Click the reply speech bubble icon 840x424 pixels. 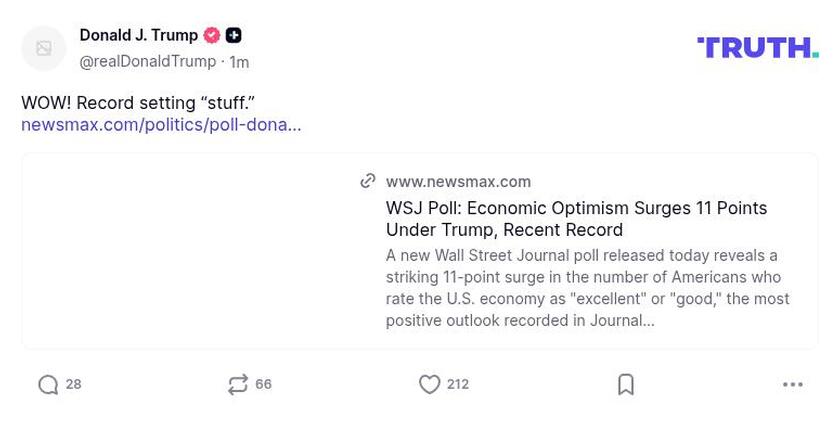pos(48,385)
